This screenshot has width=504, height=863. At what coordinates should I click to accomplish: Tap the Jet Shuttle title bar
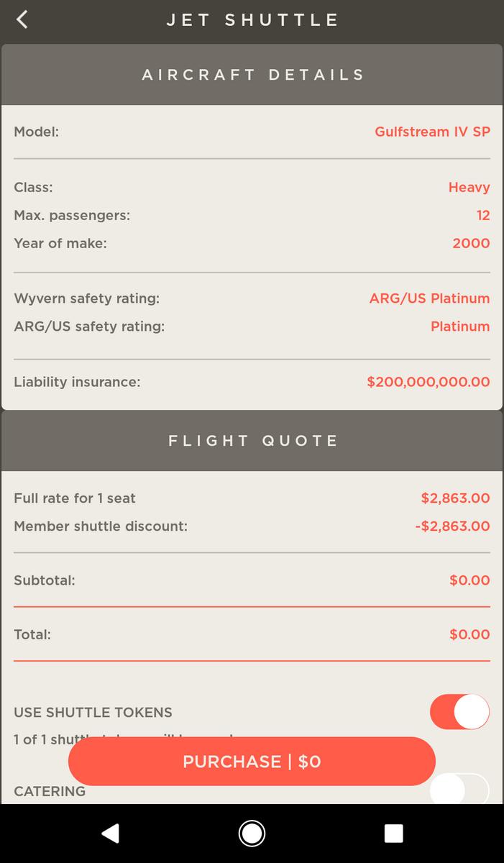[252, 19]
